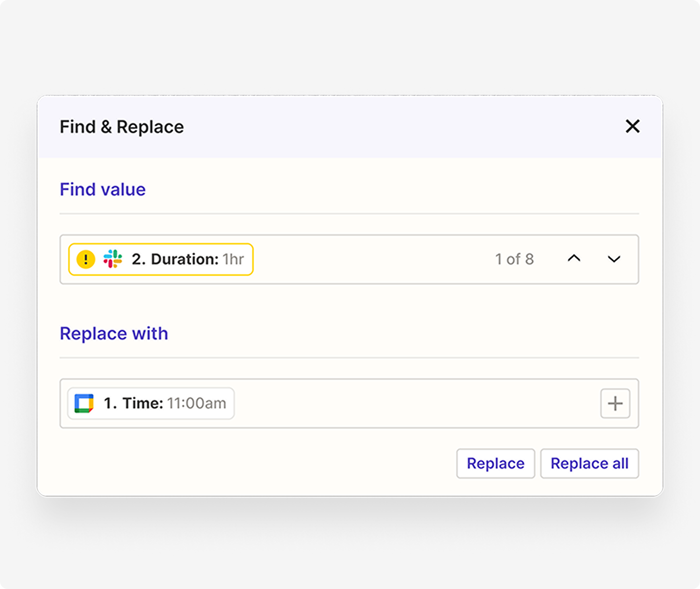
Task: Close the Find & Replace dialog
Action: click(x=632, y=127)
